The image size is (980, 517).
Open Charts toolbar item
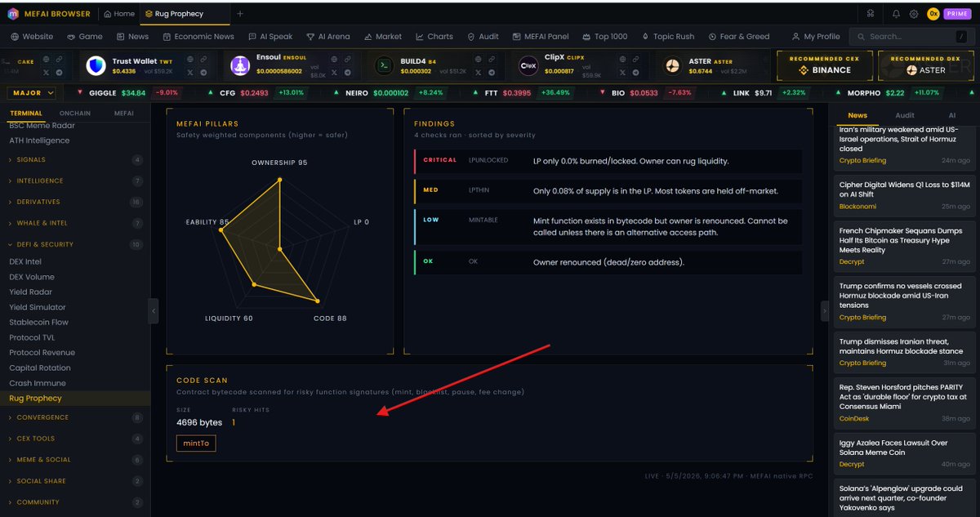(434, 37)
